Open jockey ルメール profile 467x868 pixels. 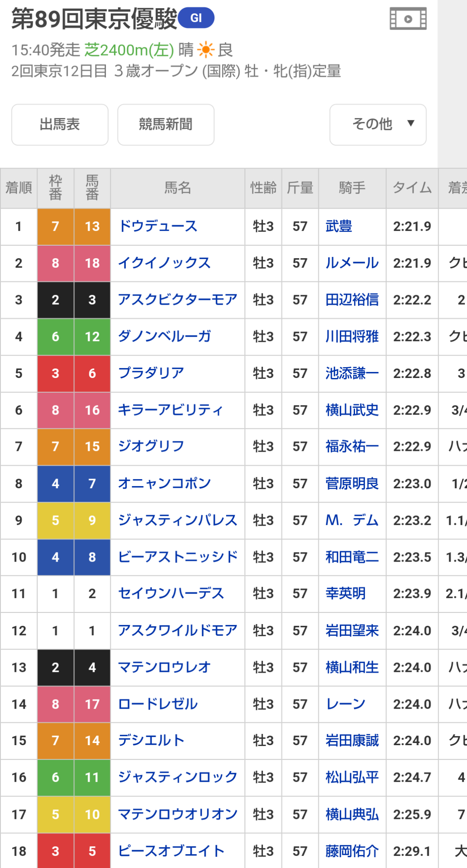tap(352, 263)
